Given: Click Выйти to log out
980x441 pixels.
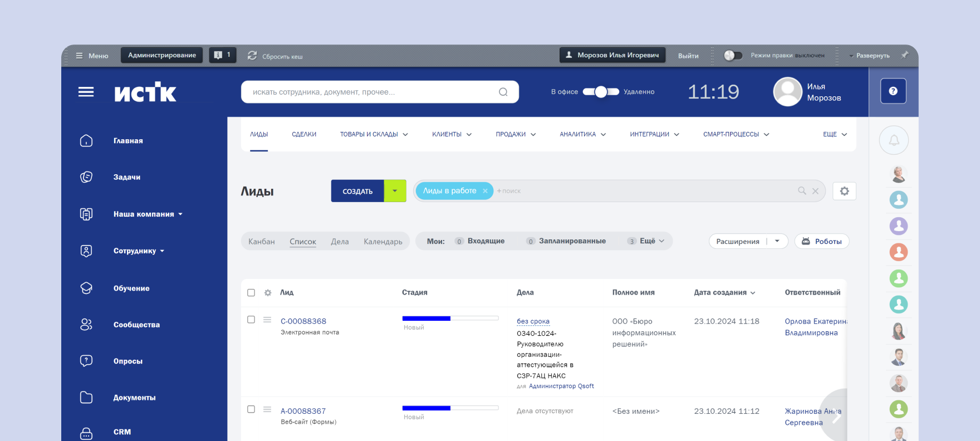Looking at the screenshot, I should click(688, 56).
